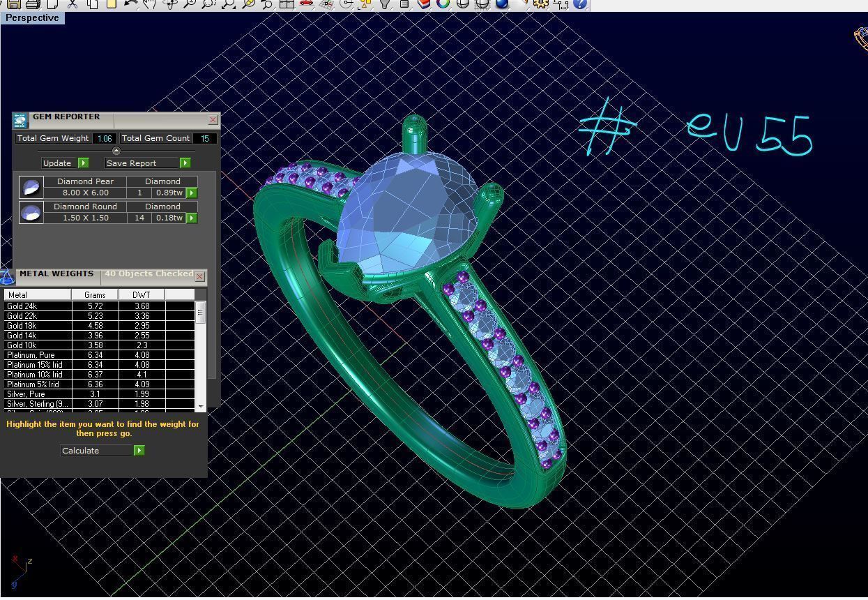
Task: Click the Diamond Round label cell
Action: pyautogui.click(x=85, y=207)
